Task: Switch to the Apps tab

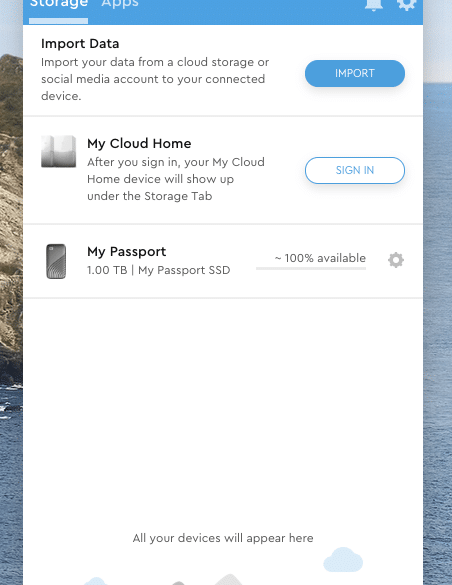Action: tap(120, 4)
